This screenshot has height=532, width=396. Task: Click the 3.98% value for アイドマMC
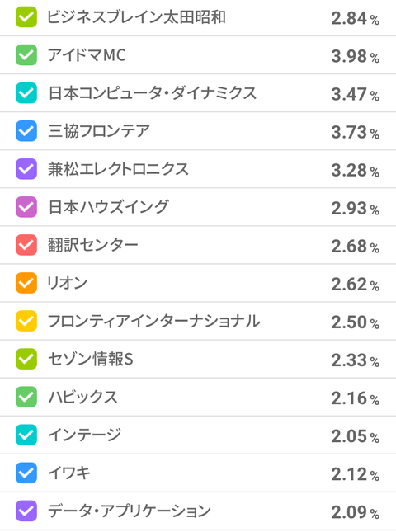tap(355, 56)
